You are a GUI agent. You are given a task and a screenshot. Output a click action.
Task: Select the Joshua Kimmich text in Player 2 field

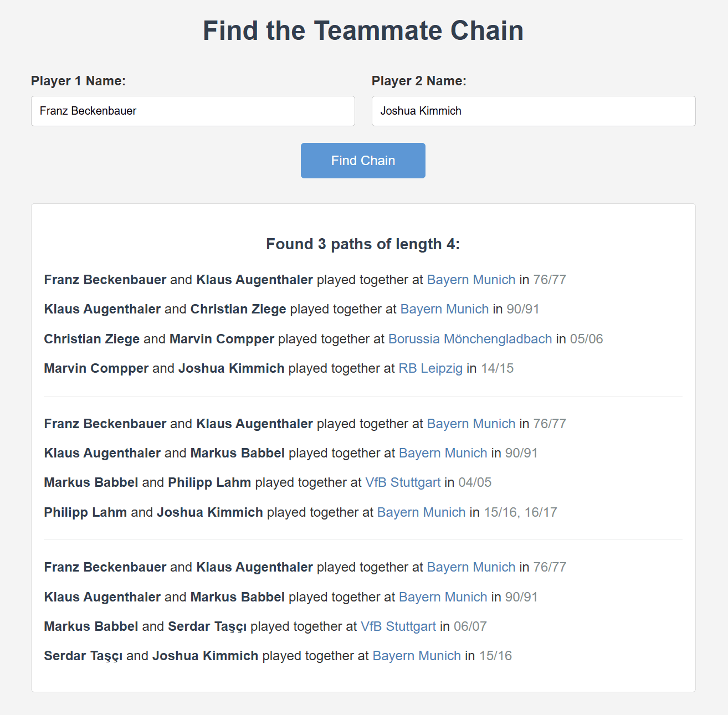tap(421, 111)
